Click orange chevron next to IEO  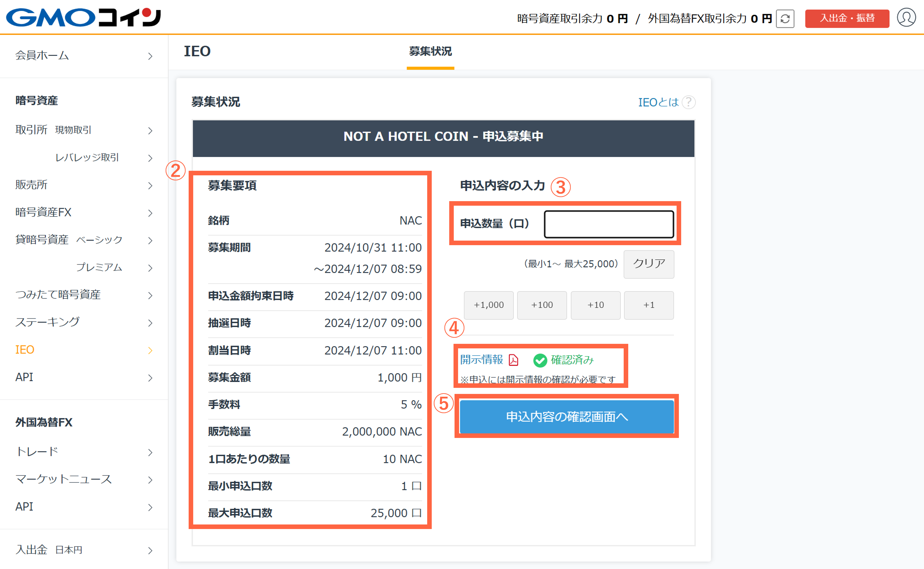150,350
